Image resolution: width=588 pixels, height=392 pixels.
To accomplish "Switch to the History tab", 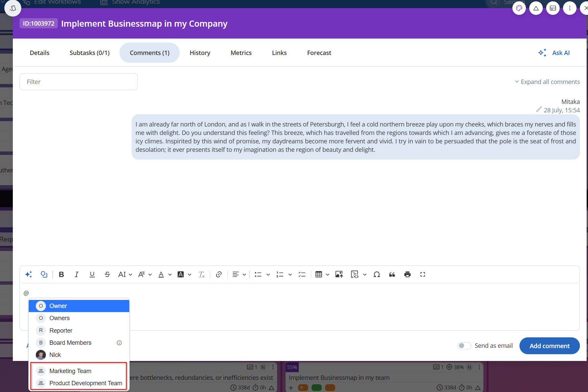I will [200, 53].
